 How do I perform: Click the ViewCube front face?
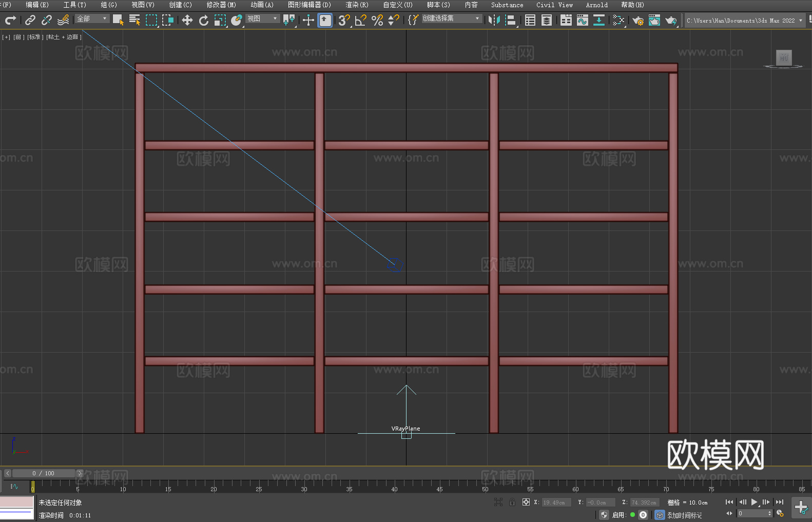[784, 57]
